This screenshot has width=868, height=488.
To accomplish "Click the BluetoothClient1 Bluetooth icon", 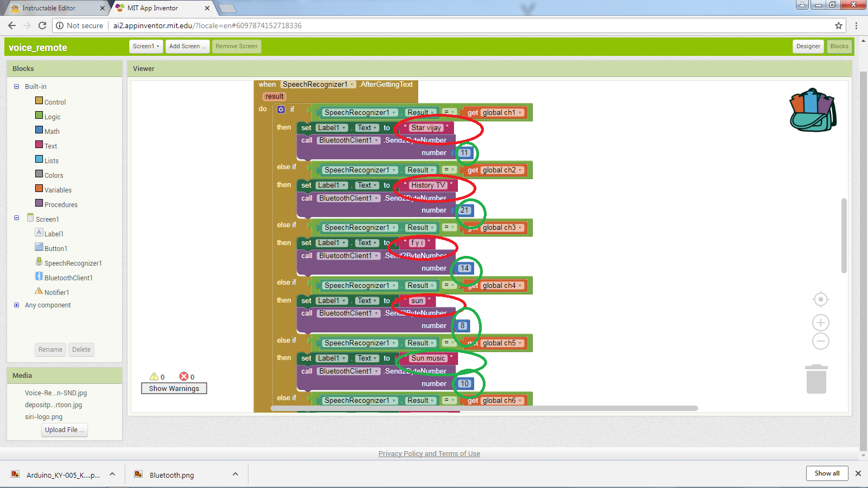I will click(39, 276).
